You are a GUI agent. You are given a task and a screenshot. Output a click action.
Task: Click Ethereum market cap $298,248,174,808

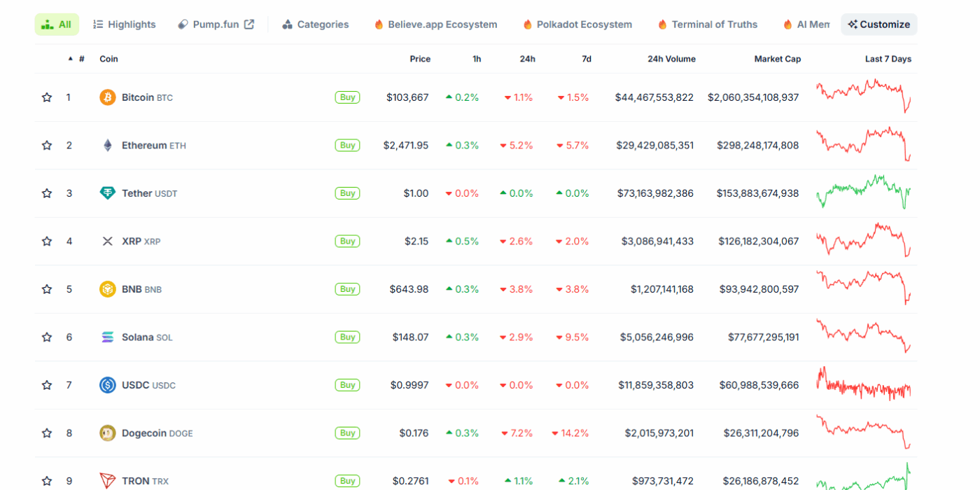click(x=757, y=146)
